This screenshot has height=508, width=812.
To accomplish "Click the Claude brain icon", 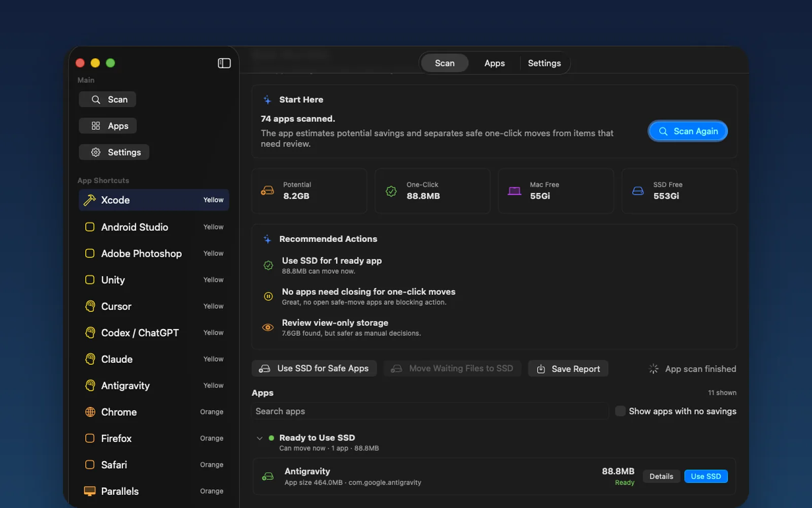I will tap(90, 359).
